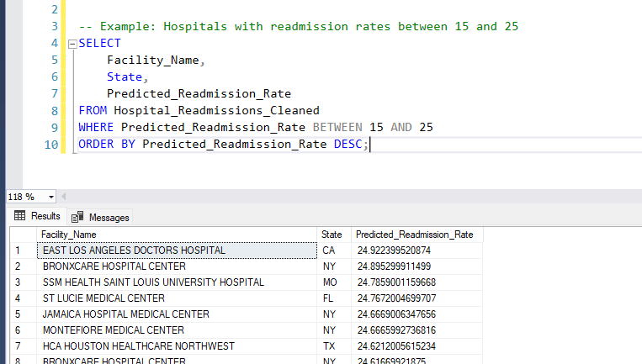Screen dimensions: 642x364
Task: Click the rate value 24.6669006347656
Action: (417, 314)
